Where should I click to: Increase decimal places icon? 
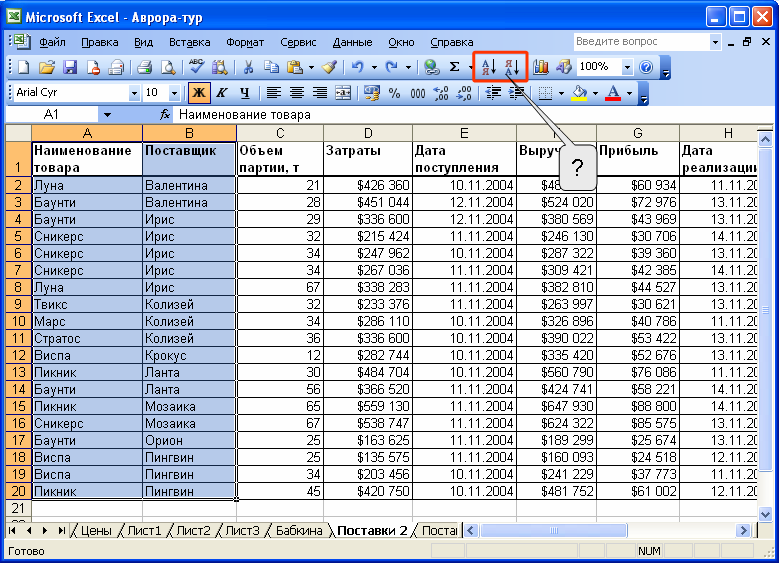tap(441, 93)
